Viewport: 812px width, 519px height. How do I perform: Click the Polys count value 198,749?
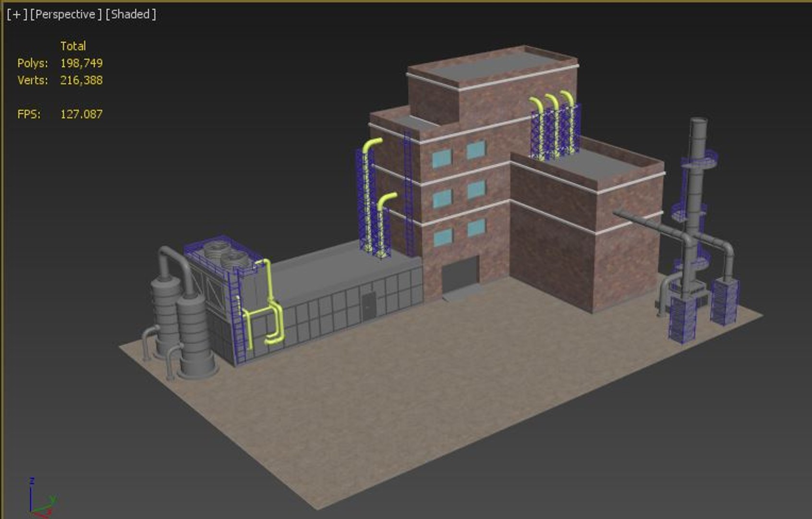point(81,63)
